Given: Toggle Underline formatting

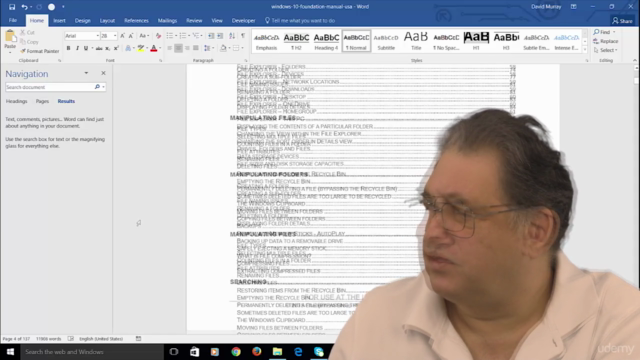Looking at the screenshot, I should 86,49.
